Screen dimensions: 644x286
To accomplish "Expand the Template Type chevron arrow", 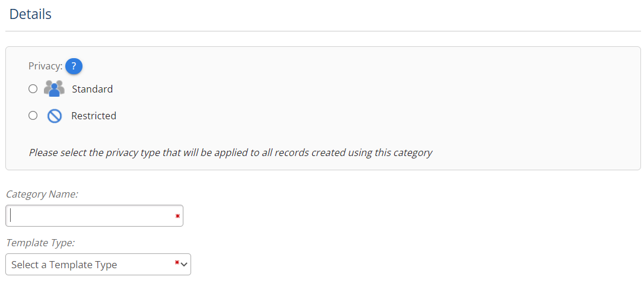I will [185, 265].
